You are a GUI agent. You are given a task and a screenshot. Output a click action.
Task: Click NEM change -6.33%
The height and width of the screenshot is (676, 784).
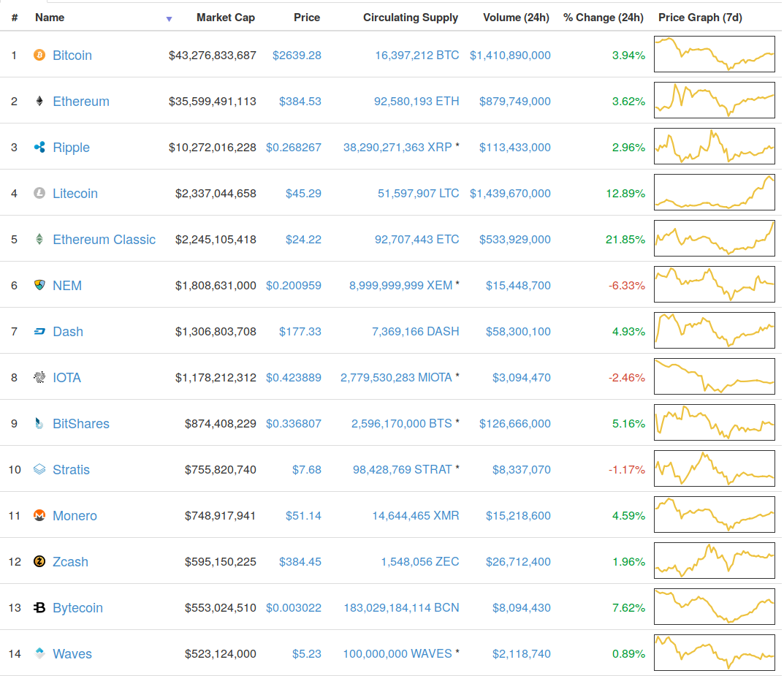click(626, 285)
